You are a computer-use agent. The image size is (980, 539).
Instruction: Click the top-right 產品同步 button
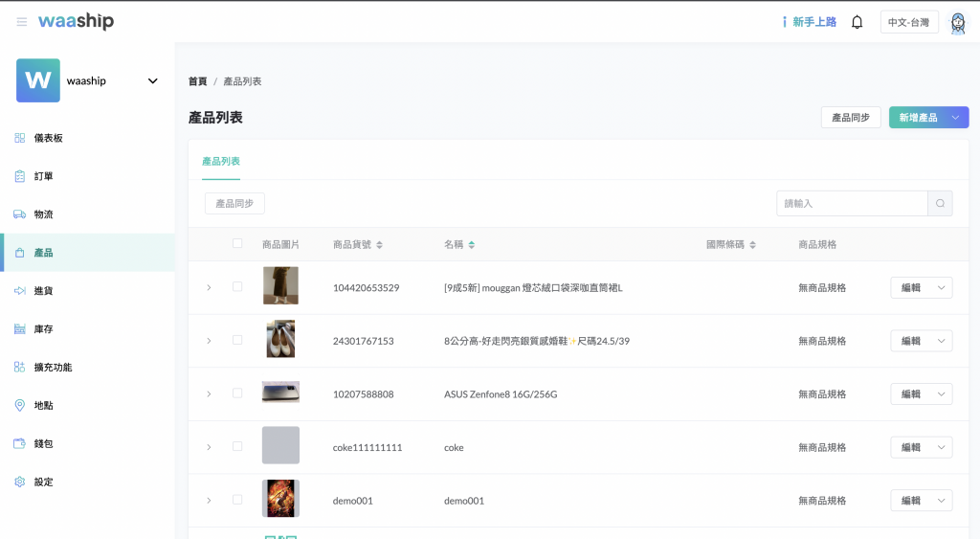tap(850, 118)
